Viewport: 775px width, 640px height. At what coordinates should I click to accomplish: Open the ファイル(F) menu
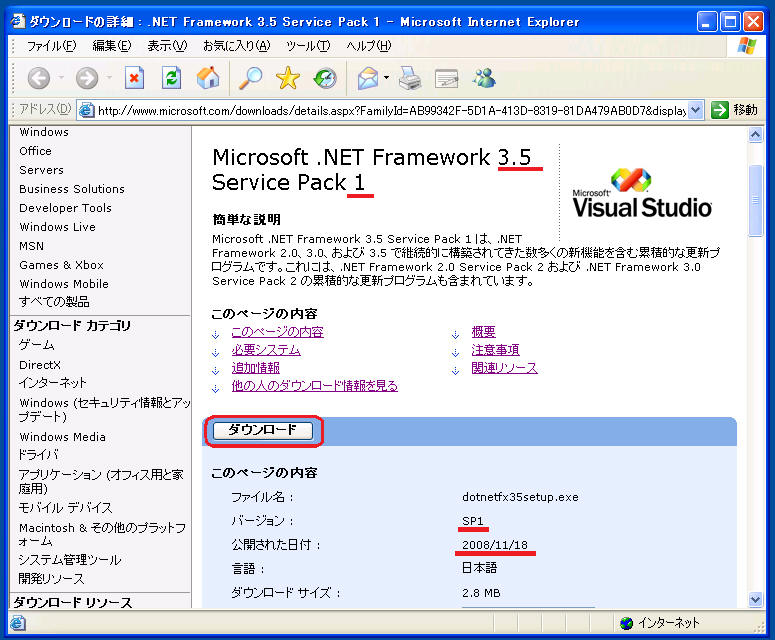coord(51,45)
